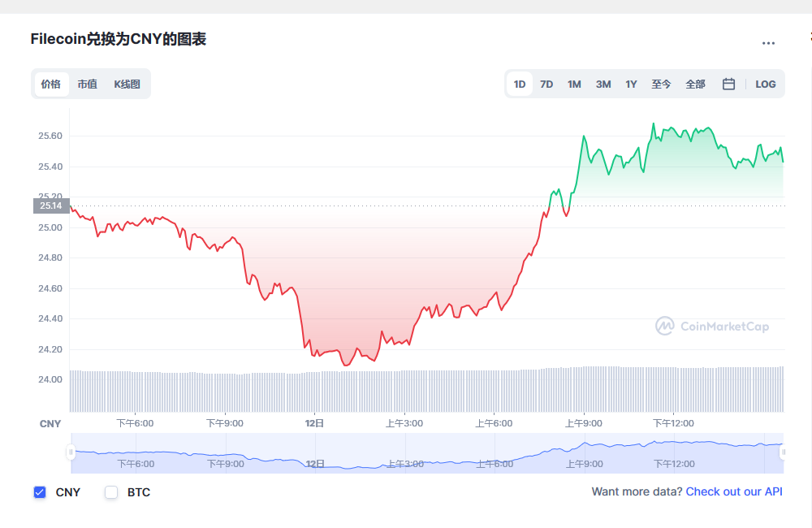The height and width of the screenshot is (528, 812).
Task: Click the 下午6:00 axis time label
Action: pyautogui.click(x=135, y=423)
